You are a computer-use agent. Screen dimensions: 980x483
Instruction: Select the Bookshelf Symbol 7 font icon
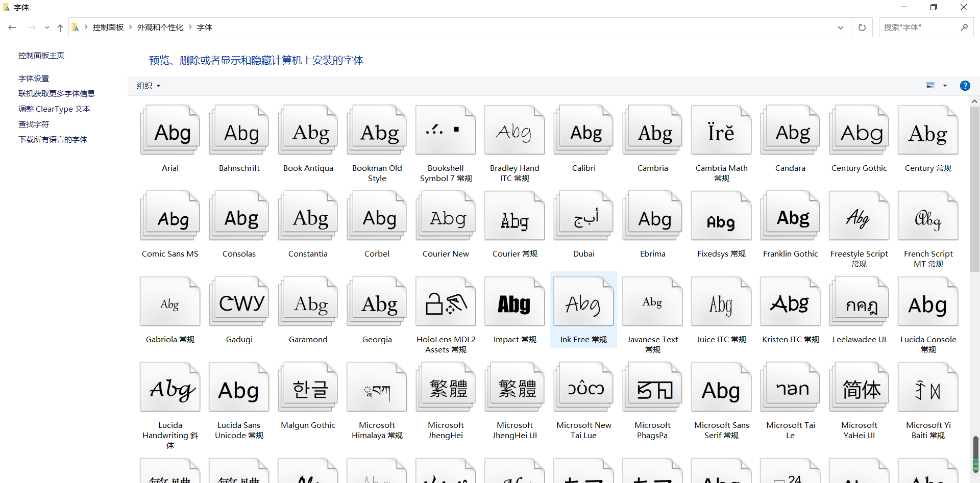coord(446,131)
